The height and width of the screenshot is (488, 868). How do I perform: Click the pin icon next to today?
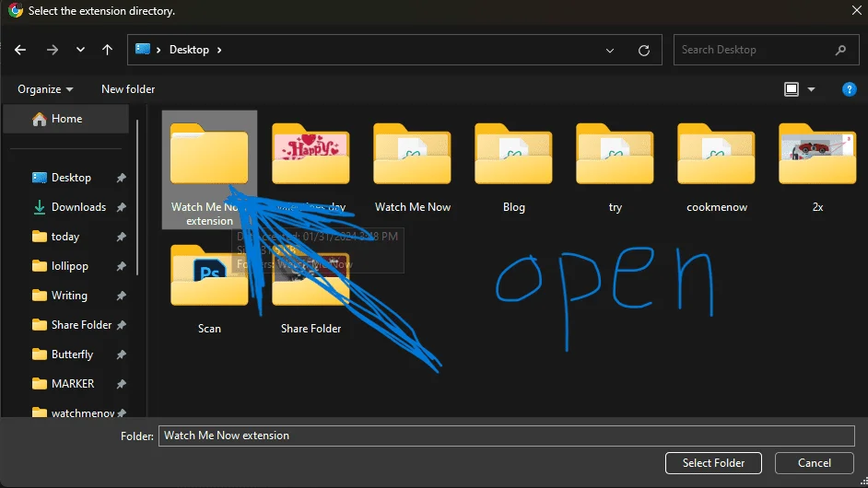122,237
